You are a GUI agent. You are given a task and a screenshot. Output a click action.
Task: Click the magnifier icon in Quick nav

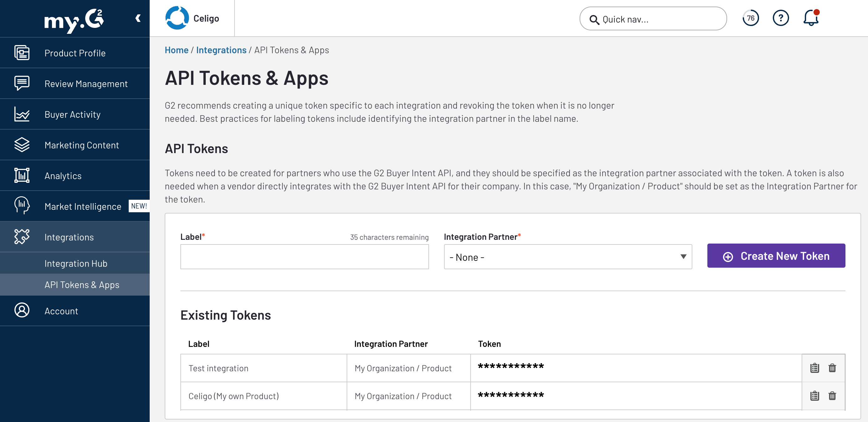[x=594, y=20]
